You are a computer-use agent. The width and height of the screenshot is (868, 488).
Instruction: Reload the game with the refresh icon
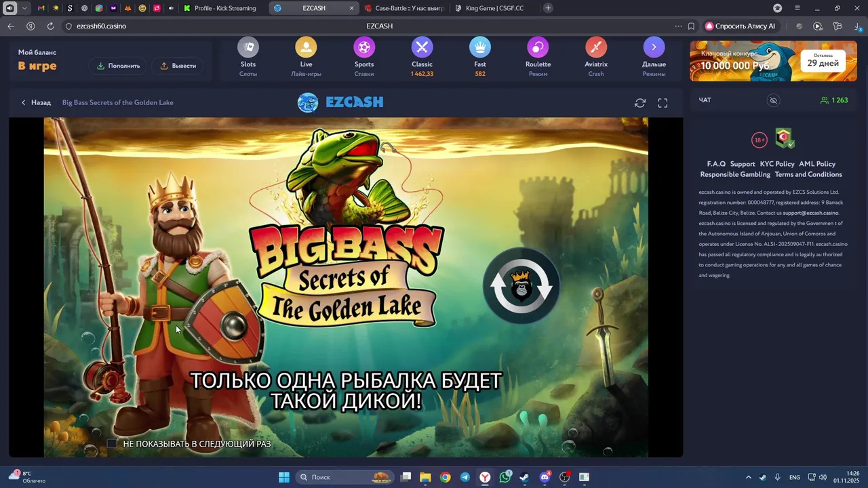640,103
